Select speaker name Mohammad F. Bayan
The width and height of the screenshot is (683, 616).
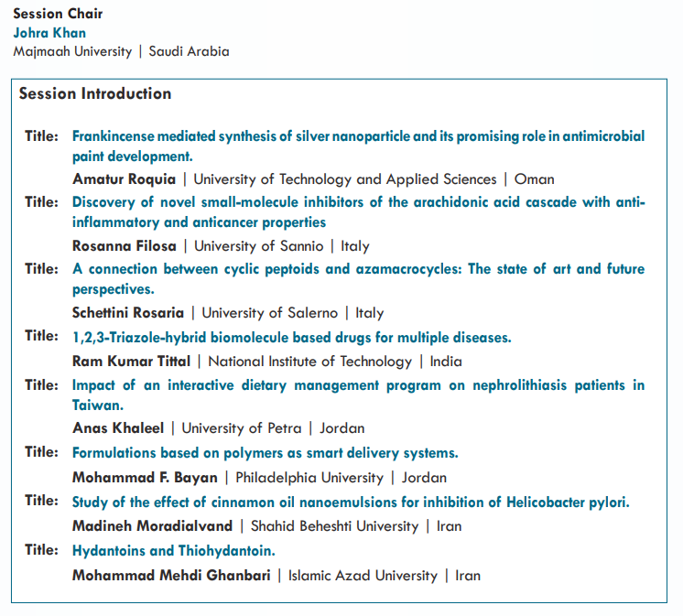(x=146, y=478)
